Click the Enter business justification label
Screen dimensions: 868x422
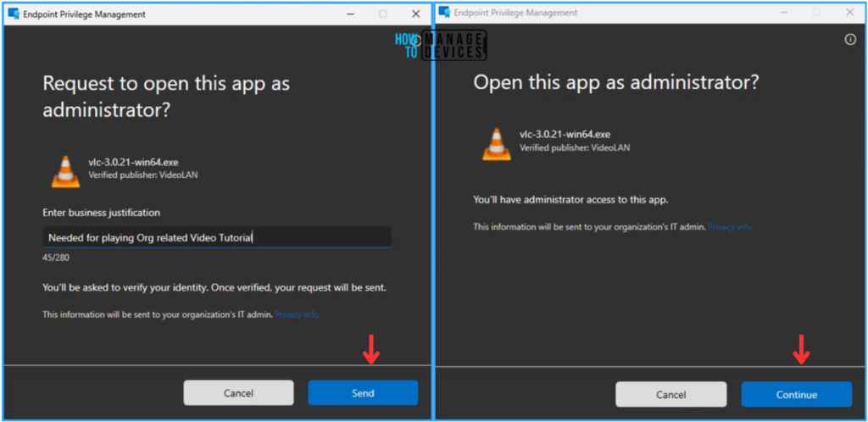pos(102,213)
